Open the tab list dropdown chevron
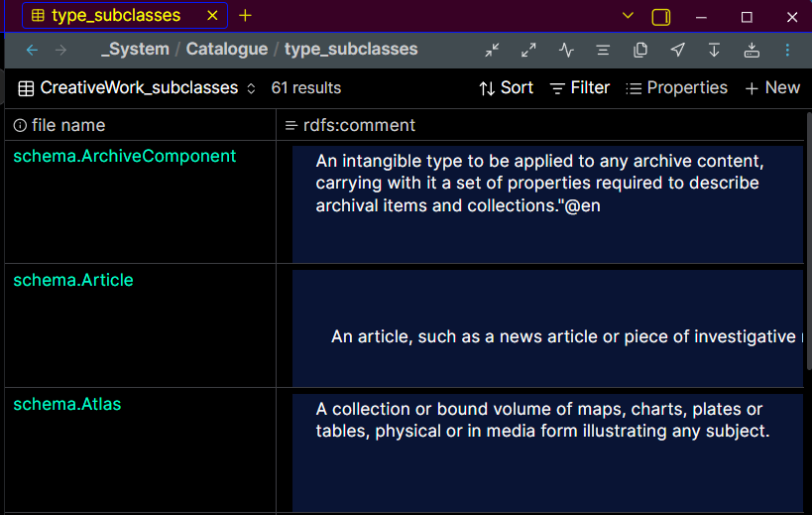This screenshot has width=812, height=515. pyautogui.click(x=628, y=16)
